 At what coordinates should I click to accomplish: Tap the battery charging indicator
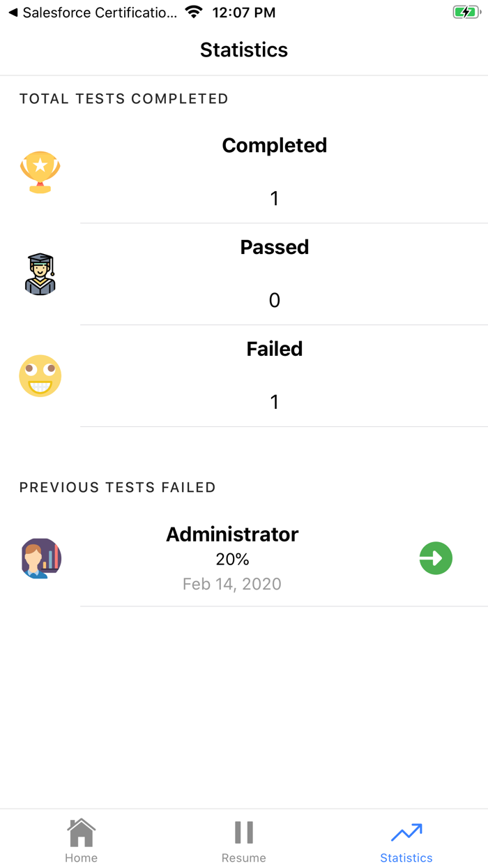[466, 13]
